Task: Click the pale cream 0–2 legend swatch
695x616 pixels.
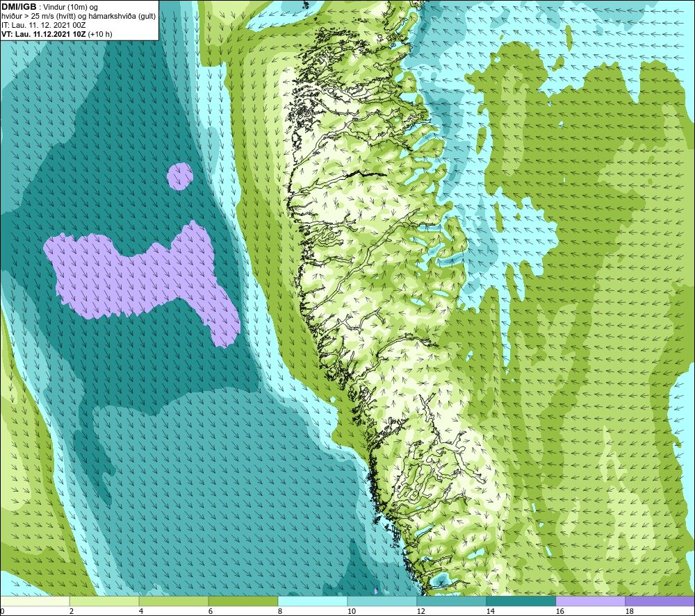Action: [x=35, y=601]
